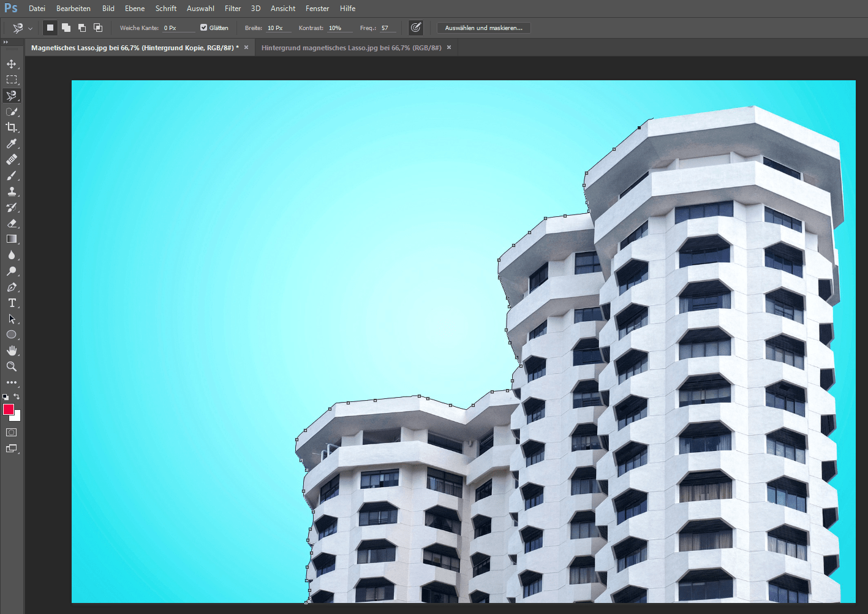Click the red foreground color swatch
Viewport: 868px width, 614px height.
[8, 409]
